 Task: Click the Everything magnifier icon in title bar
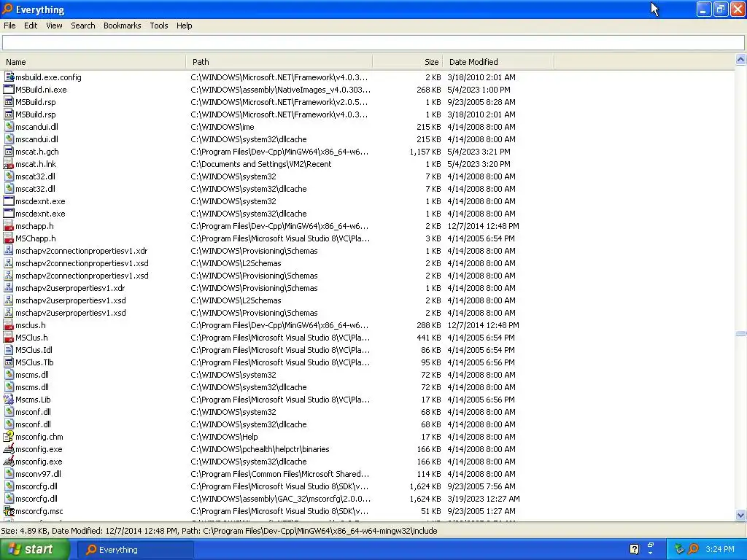point(7,9)
